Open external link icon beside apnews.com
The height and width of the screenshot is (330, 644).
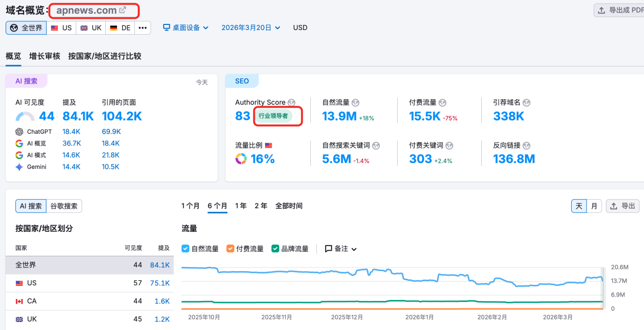coord(123,10)
